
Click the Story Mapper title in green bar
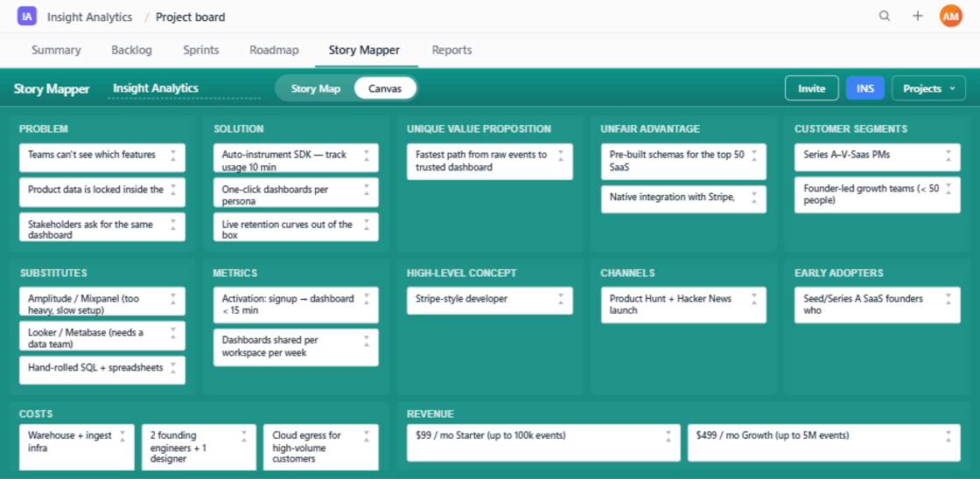pos(52,88)
